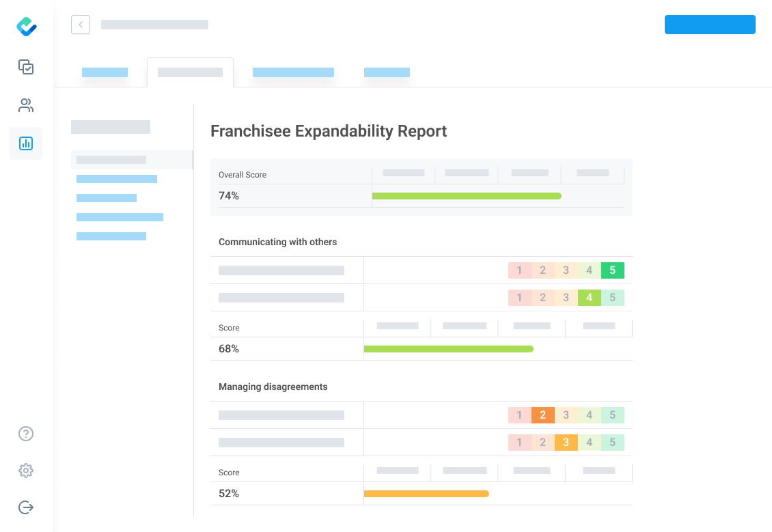Go back using the chevron button
Screen dimensions: 772x532
81,25
